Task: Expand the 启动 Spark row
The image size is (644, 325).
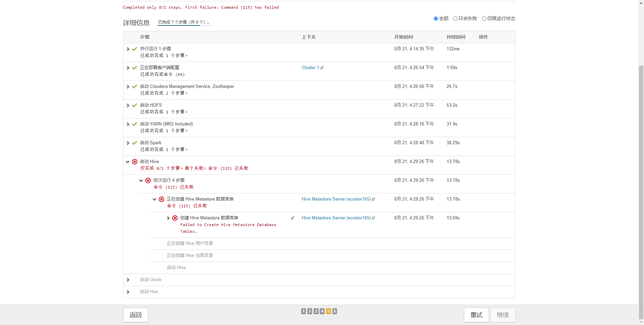Action: [x=128, y=143]
